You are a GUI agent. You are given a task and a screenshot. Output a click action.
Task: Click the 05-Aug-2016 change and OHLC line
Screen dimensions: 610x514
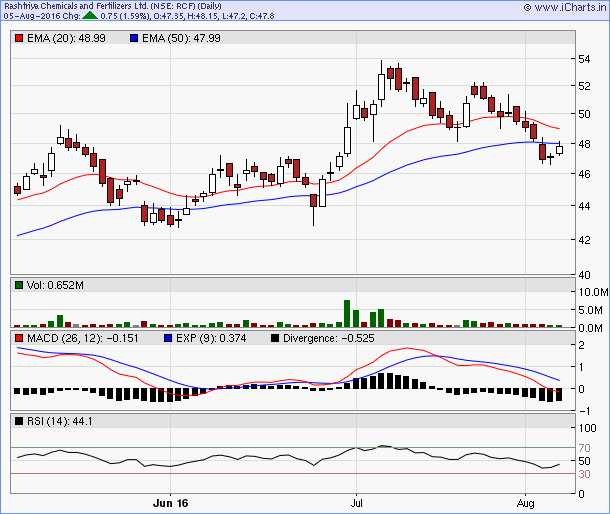(x=139, y=16)
